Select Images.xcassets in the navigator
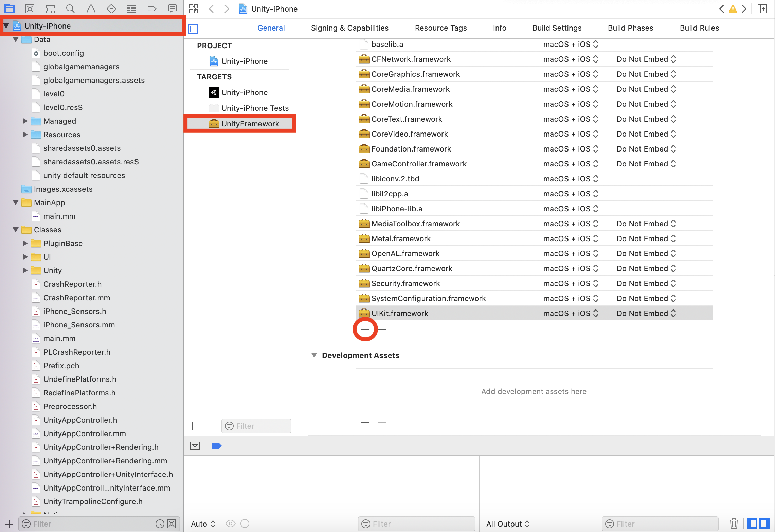The height and width of the screenshot is (532, 775). pyautogui.click(x=63, y=189)
